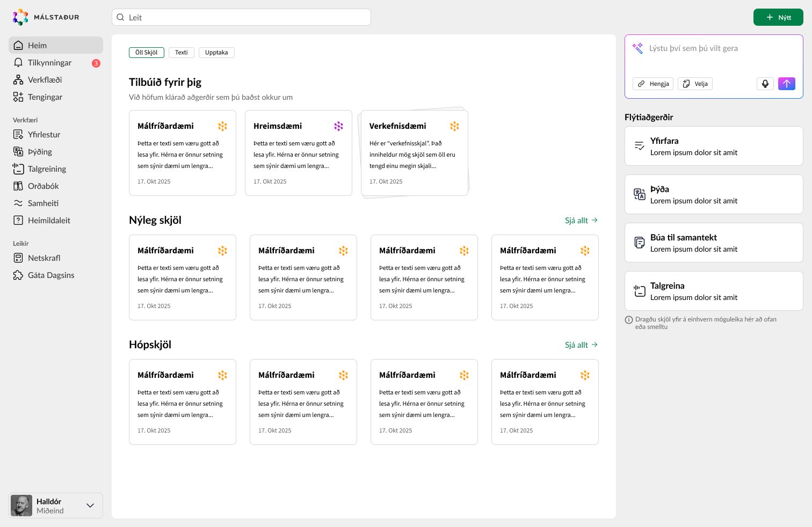This screenshot has height=527, width=812.
Task: Select the Öll Skjöl filter tab
Action: point(147,53)
